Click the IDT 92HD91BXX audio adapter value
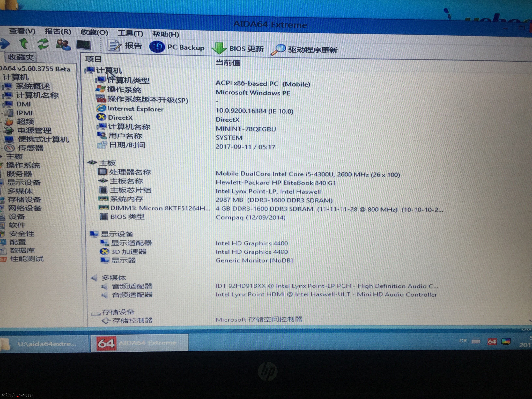Viewport: 532px width, 399px height. (327, 286)
